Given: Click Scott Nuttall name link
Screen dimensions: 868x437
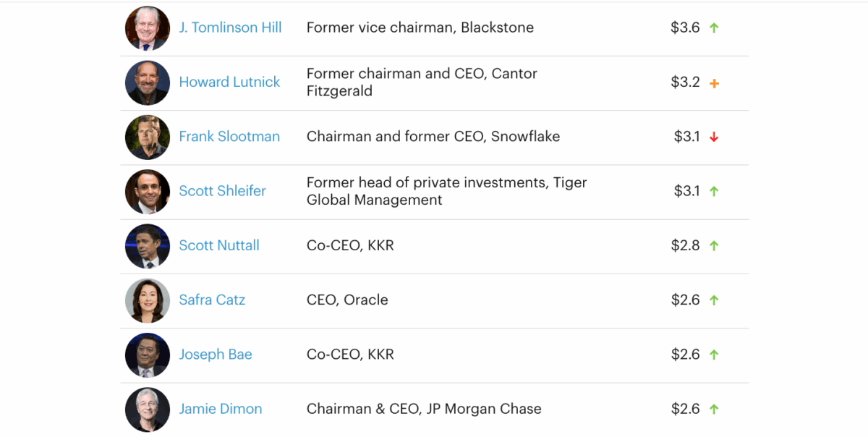Looking at the screenshot, I should pyautogui.click(x=219, y=245).
